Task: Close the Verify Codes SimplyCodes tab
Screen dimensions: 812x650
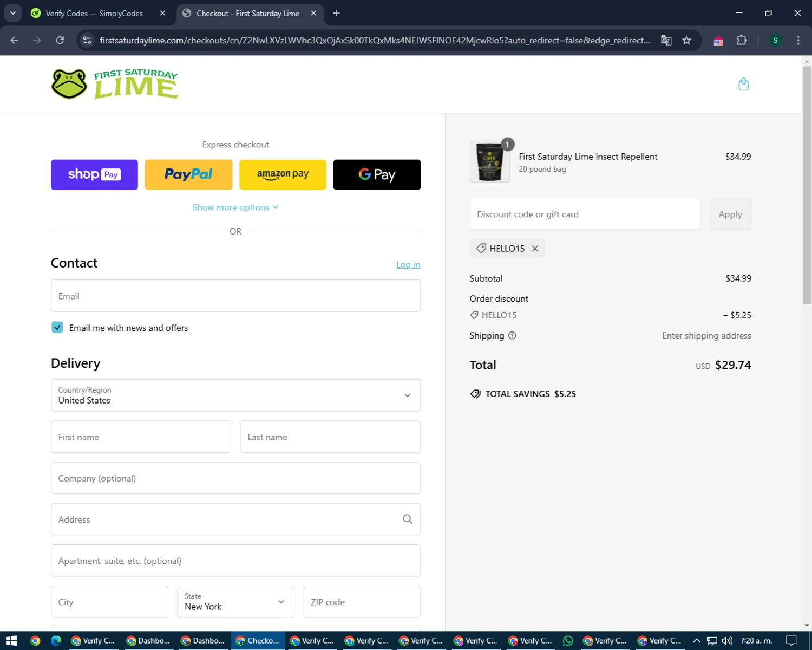Action: point(162,13)
